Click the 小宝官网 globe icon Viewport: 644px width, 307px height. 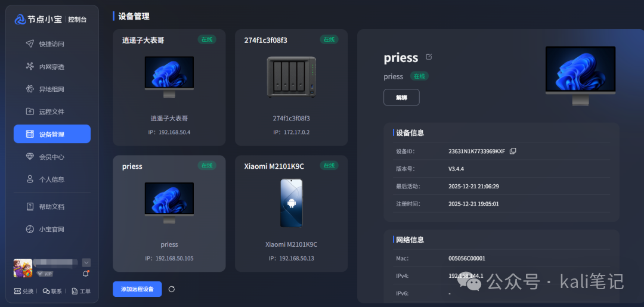coord(30,229)
